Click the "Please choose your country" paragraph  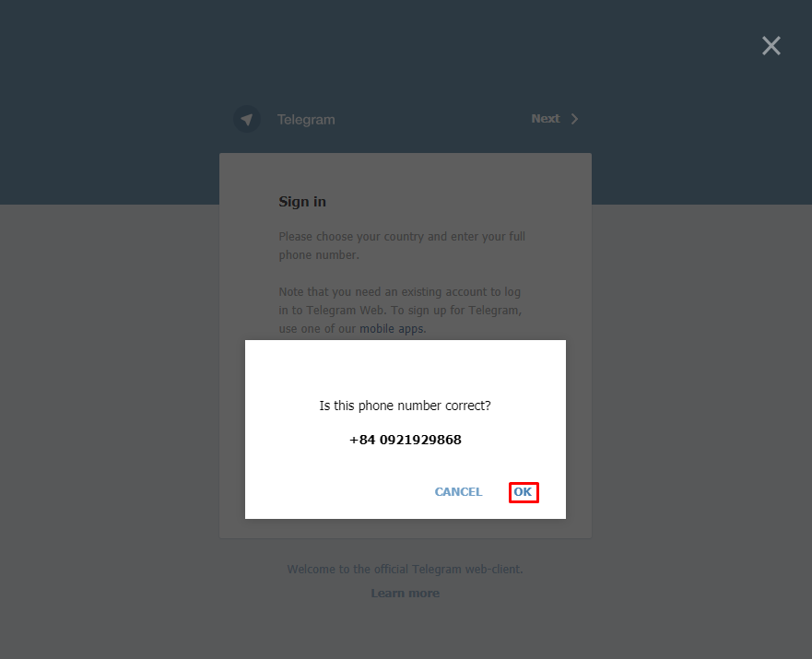[402, 245]
